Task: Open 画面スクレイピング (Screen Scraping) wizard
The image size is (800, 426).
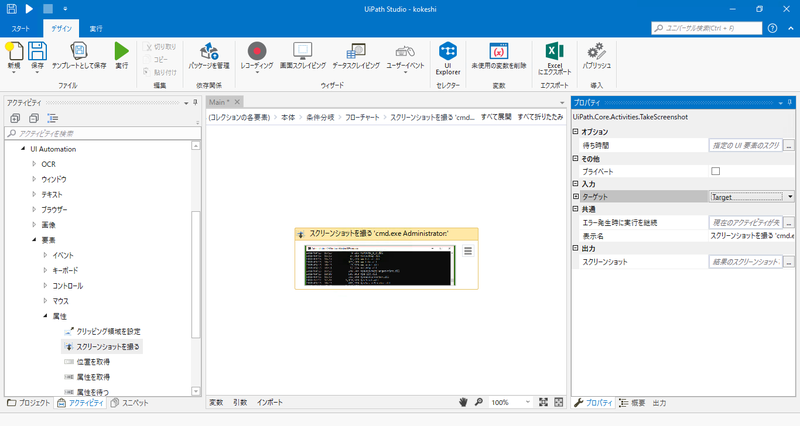Action: tap(303, 56)
